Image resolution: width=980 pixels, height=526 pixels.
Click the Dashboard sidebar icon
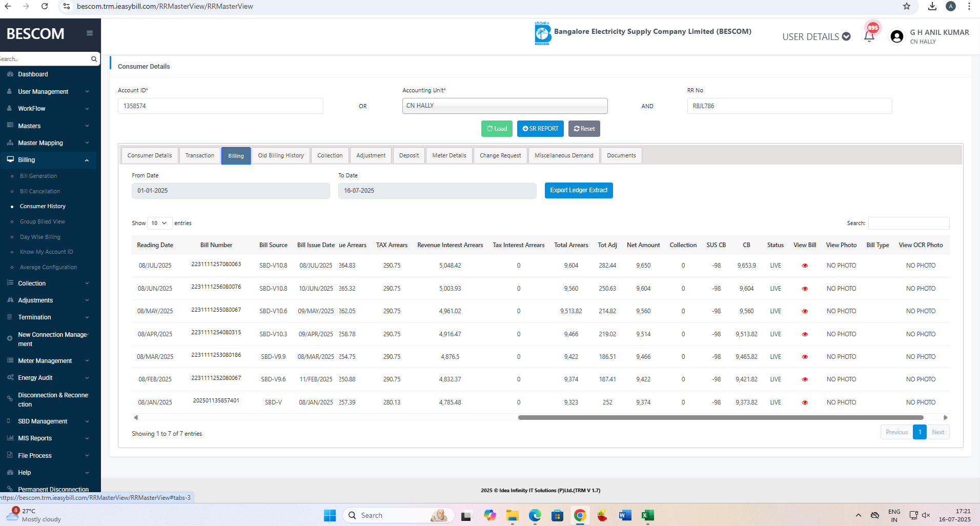(10, 74)
